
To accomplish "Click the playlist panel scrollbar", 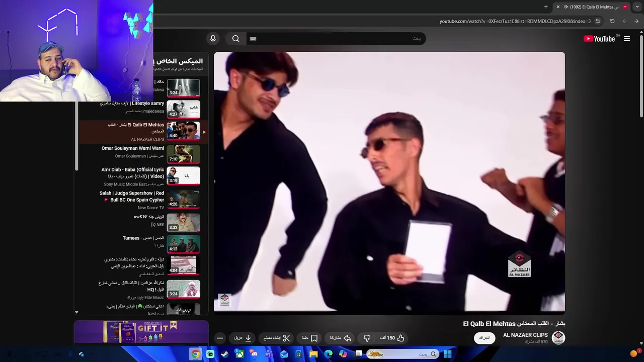I will 76,136.
